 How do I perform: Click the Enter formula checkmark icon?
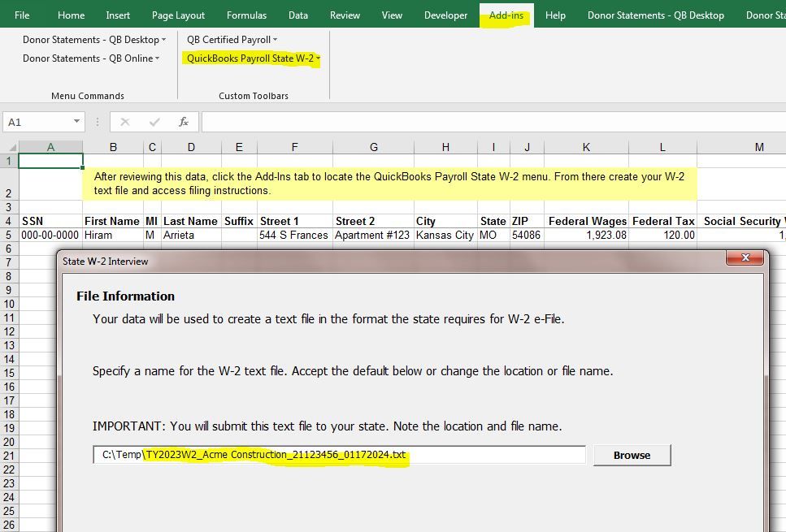point(154,122)
